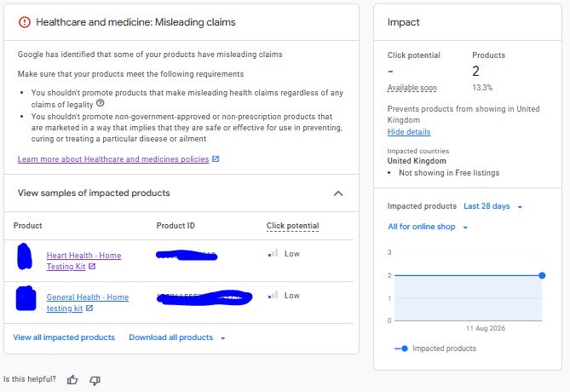Click the Not showing in Free listings text
This screenshot has height=392, width=570.
point(449,173)
